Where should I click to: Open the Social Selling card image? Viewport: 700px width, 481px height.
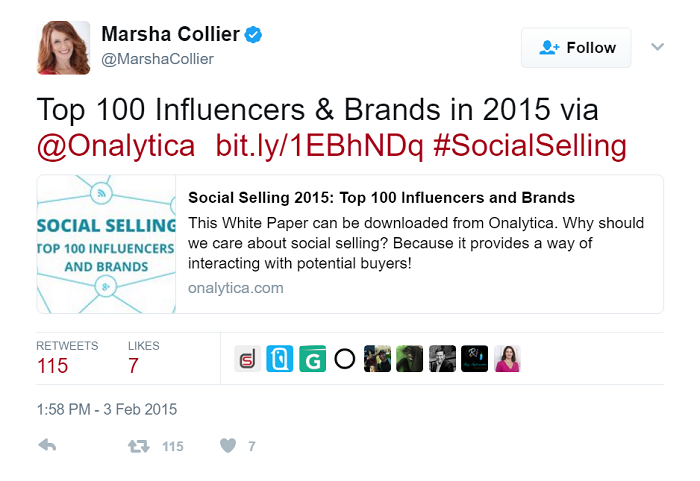[x=107, y=244]
